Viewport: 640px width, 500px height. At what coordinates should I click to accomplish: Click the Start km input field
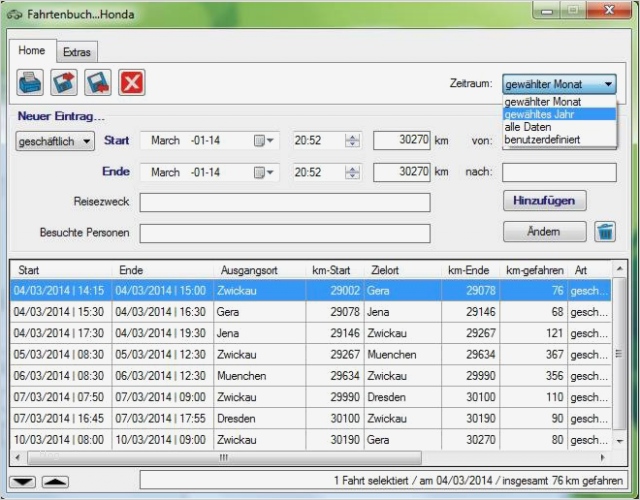pos(402,140)
